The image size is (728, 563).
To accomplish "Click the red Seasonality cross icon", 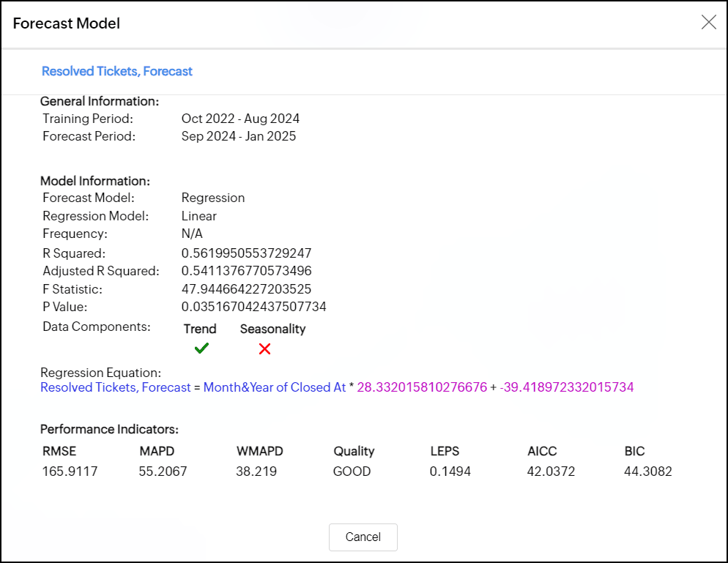I will click(264, 349).
